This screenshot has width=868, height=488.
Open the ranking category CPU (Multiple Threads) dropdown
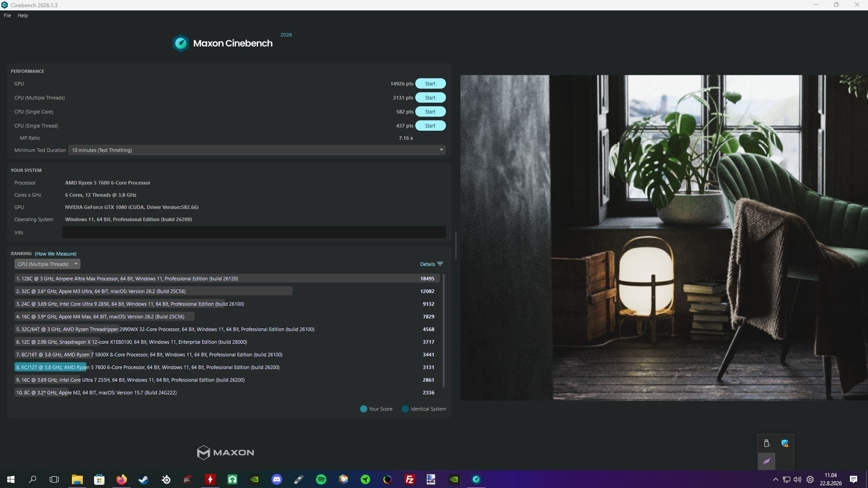(x=47, y=264)
